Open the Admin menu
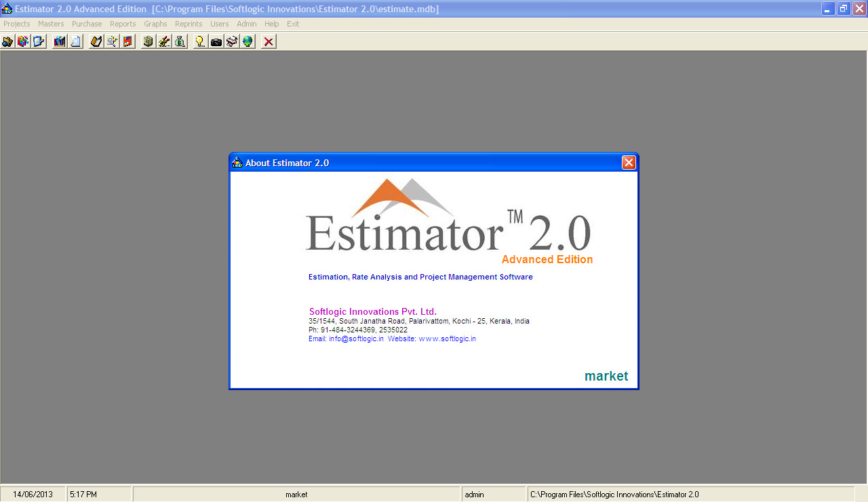The height and width of the screenshot is (502, 868). click(247, 24)
